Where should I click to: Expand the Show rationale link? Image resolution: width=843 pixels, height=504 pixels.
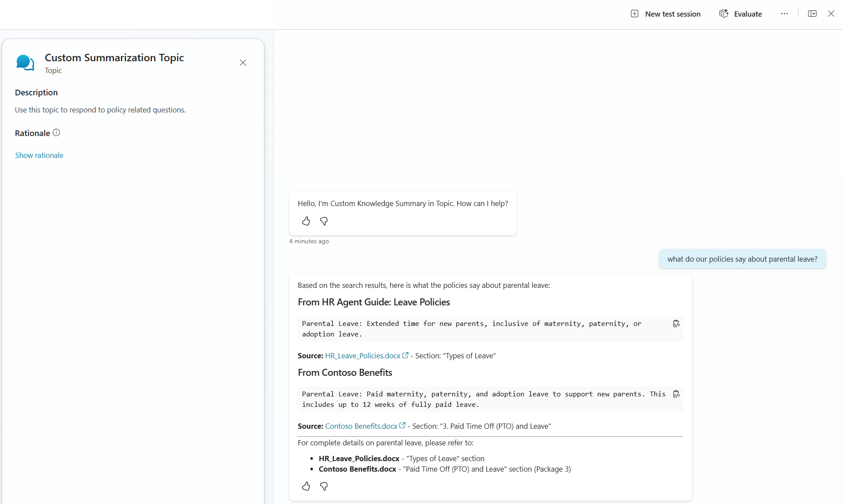pos(39,155)
